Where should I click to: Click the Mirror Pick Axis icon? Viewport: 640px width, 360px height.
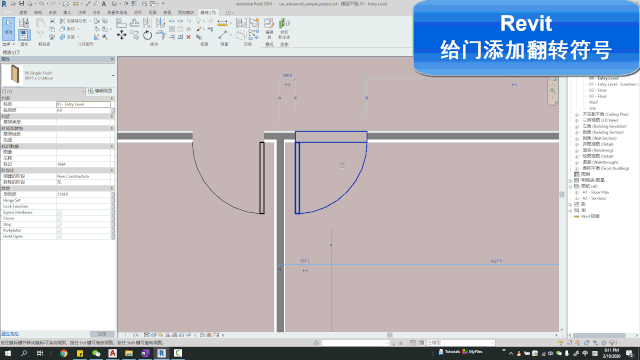(147, 23)
